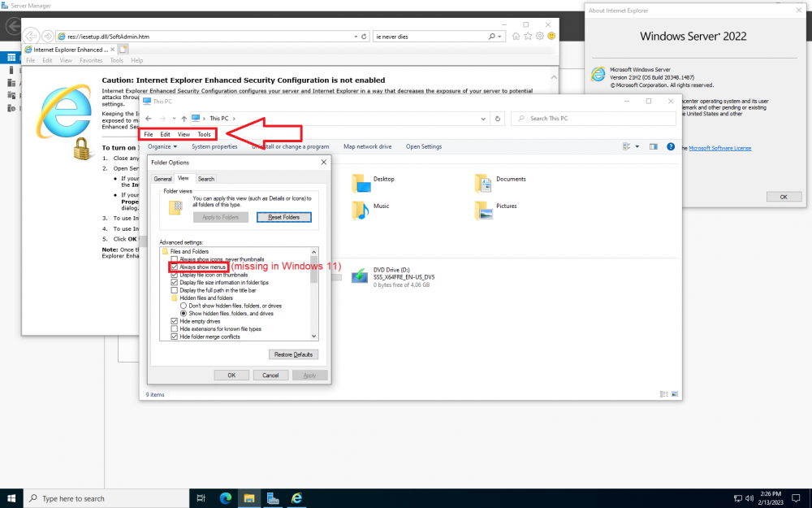Open the DVD Drive (D:) icon
The height and width of the screenshot is (508, 812).
click(361, 276)
